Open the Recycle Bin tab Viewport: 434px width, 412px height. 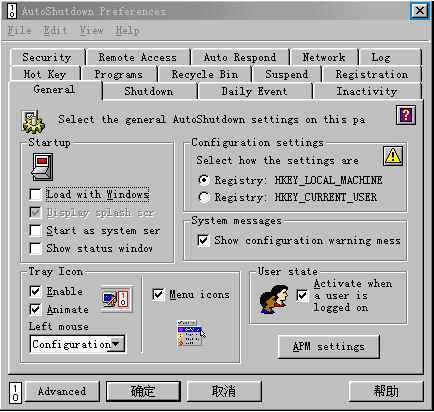pyautogui.click(x=205, y=74)
